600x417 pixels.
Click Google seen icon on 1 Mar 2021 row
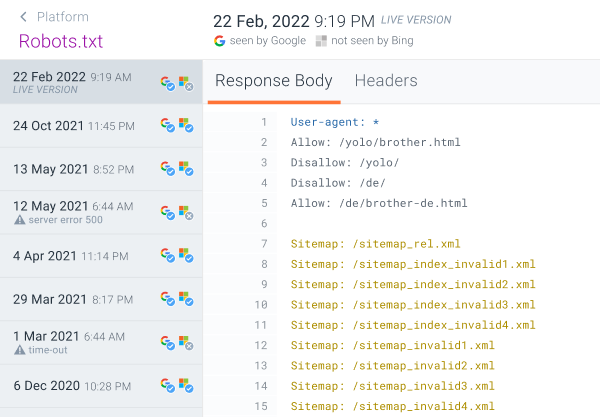pyautogui.click(x=168, y=343)
